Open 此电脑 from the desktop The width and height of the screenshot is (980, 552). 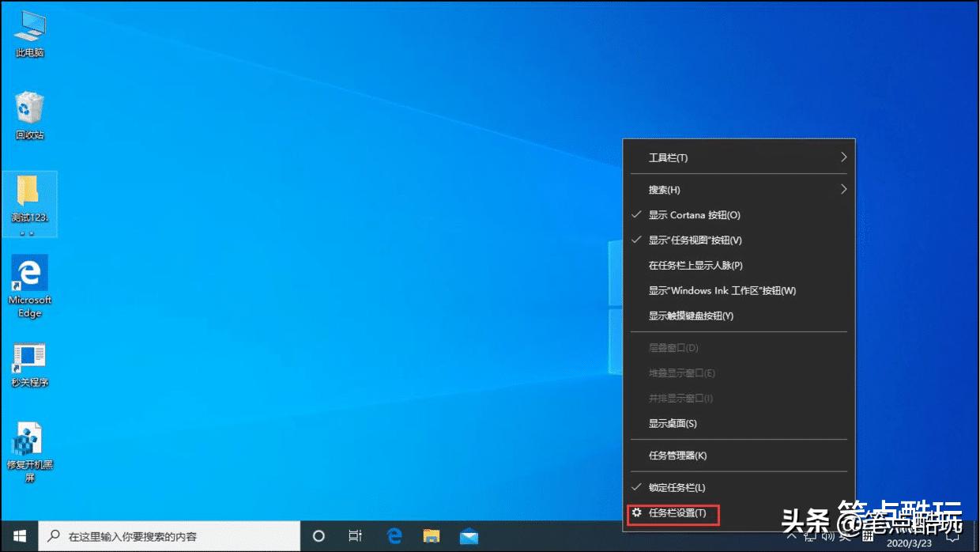(29, 30)
